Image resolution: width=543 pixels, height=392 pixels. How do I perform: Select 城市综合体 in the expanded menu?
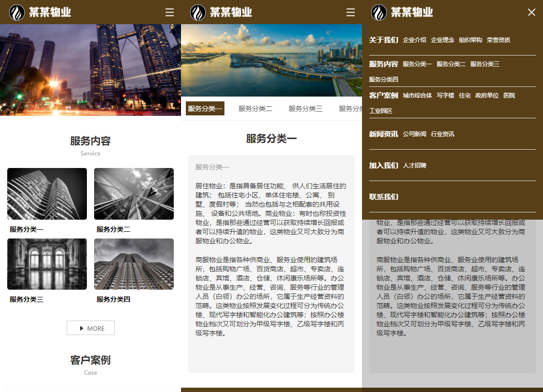click(418, 95)
